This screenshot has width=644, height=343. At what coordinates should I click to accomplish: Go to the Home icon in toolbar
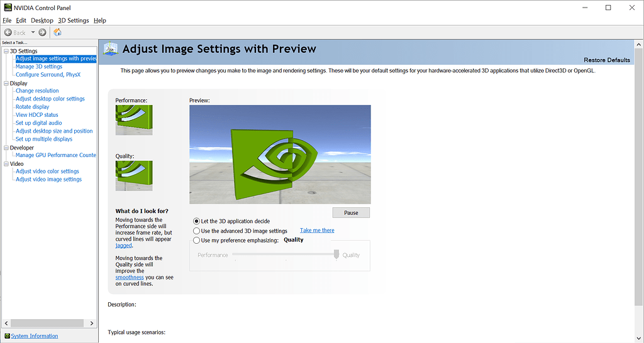pyautogui.click(x=58, y=32)
